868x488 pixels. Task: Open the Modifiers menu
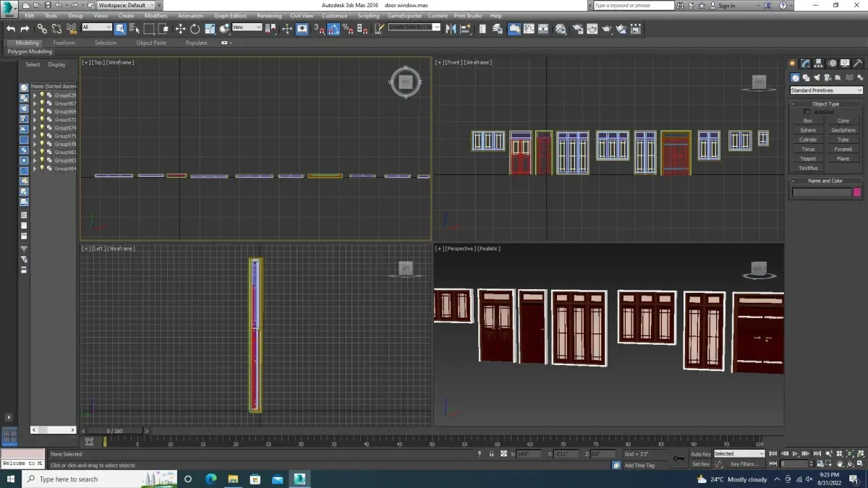tap(156, 15)
